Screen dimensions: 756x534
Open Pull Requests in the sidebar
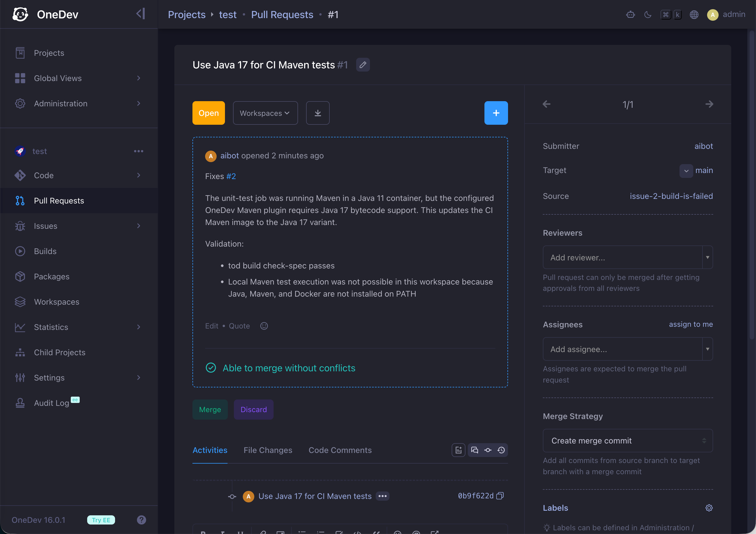(79, 201)
